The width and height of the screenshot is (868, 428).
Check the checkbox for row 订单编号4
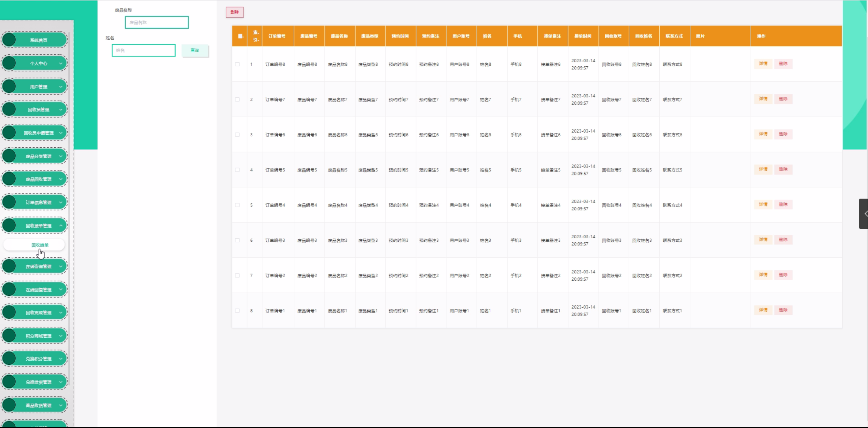point(237,205)
